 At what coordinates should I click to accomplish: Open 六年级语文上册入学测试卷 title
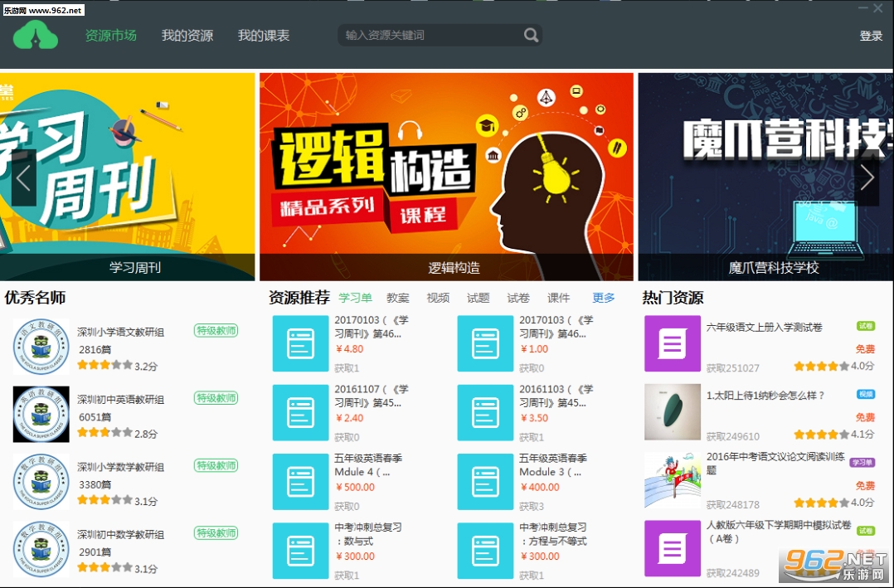tap(765, 327)
